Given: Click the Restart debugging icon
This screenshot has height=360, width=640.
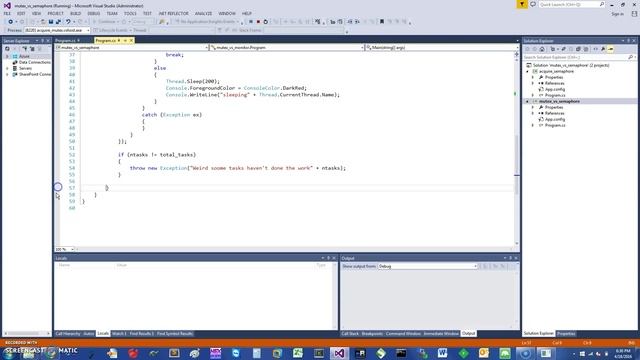Looking at the screenshot, I should tap(266, 22).
